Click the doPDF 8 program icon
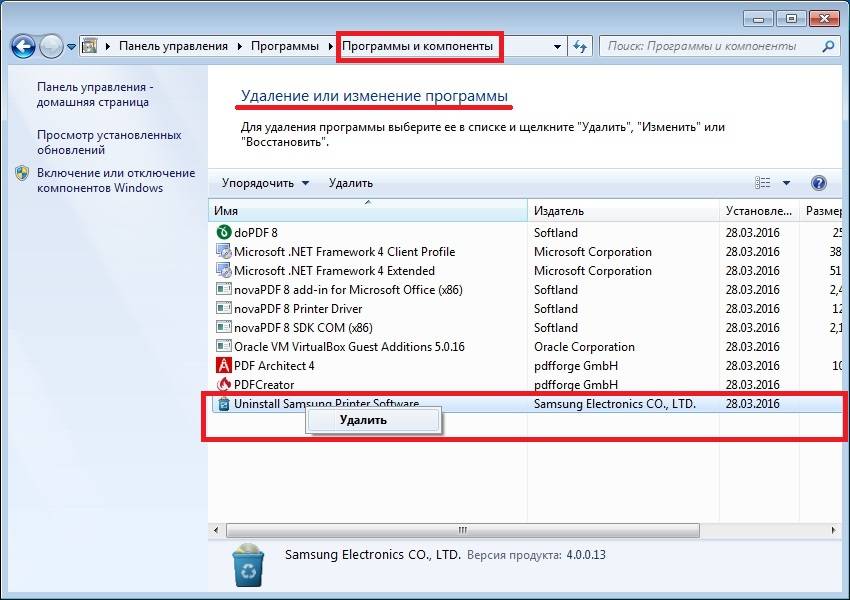 [223, 233]
